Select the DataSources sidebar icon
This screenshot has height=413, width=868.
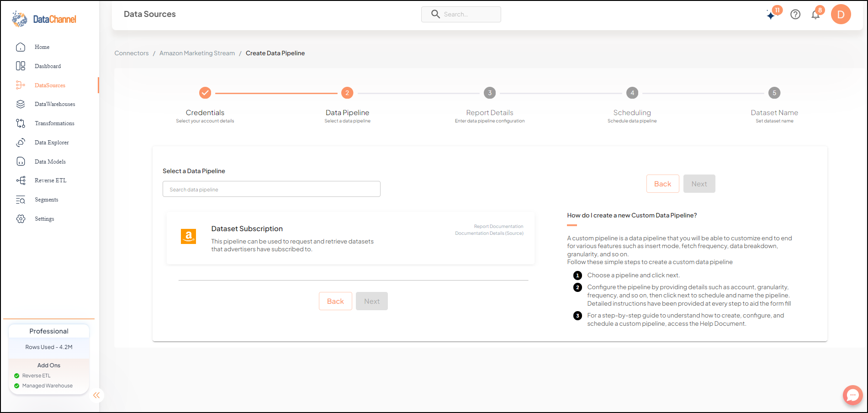click(x=21, y=85)
